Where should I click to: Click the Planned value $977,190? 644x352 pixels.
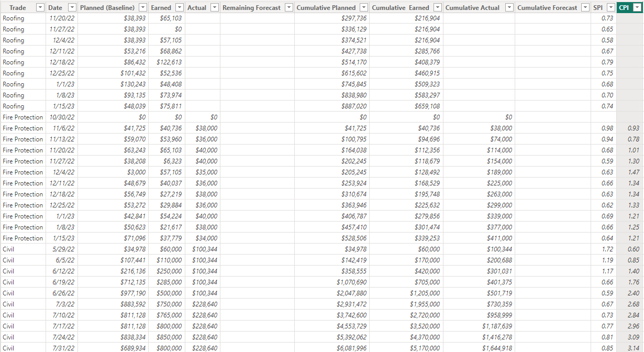pyautogui.click(x=133, y=293)
